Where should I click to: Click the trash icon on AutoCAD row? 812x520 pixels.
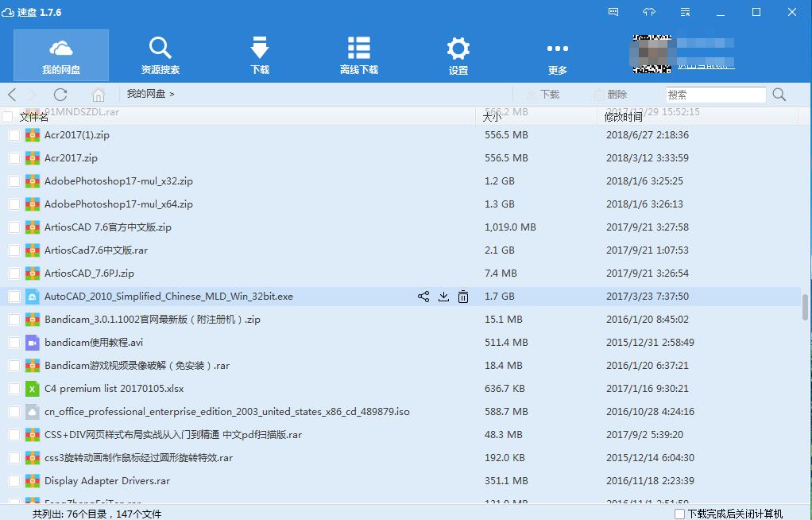pos(463,297)
